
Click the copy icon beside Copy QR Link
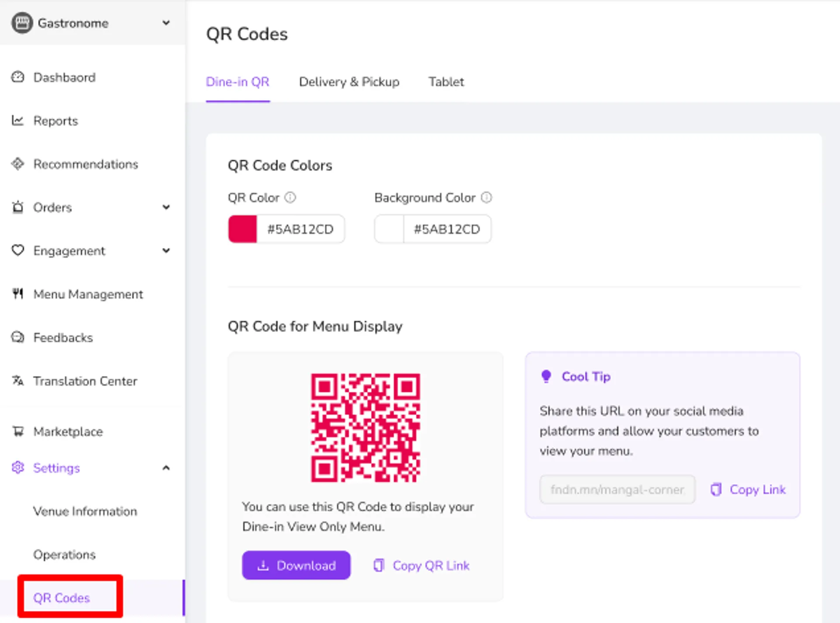coord(379,565)
